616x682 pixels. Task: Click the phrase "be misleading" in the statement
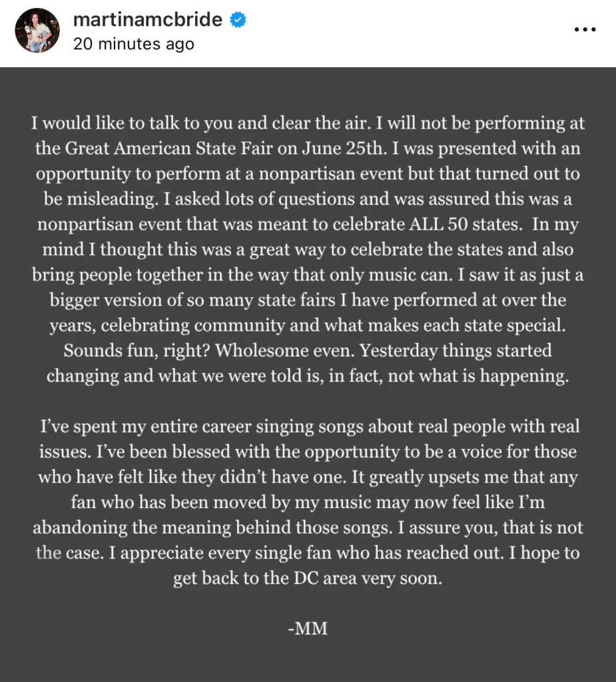click(x=100, y=198)
